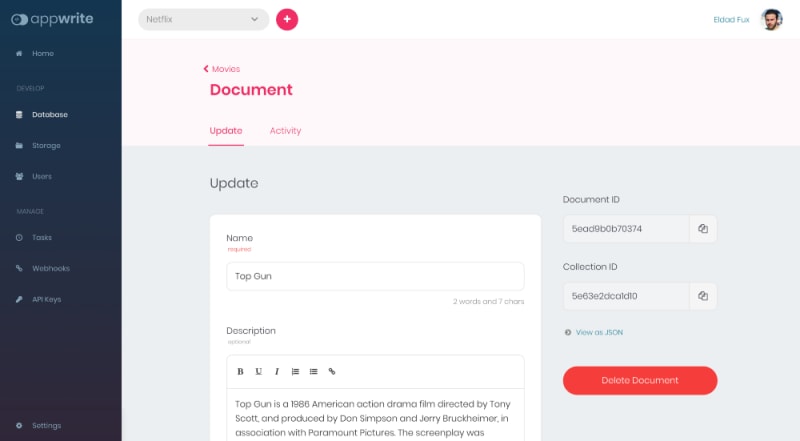Click the '2 words and 7 chars' counter
800x441 pixels.
[x=488, y=301]
